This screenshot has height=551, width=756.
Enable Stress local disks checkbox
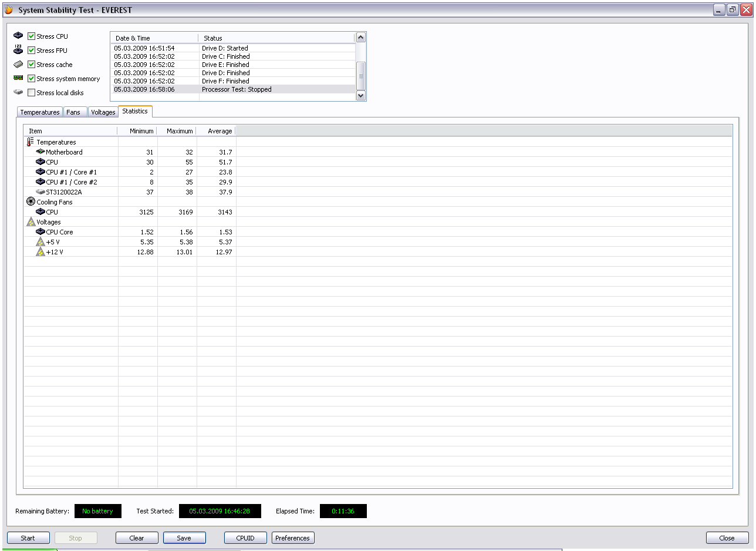point(32,93)
